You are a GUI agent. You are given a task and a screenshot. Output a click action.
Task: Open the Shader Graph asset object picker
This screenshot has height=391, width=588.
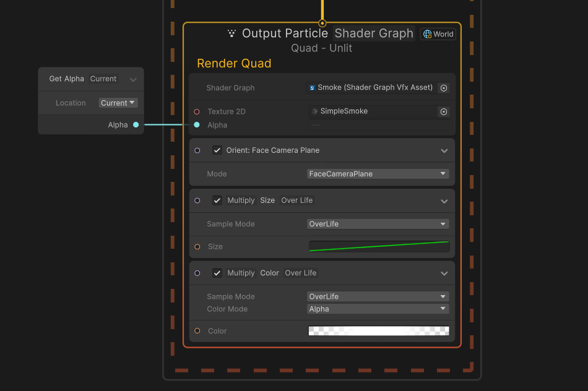coord(444,88)
